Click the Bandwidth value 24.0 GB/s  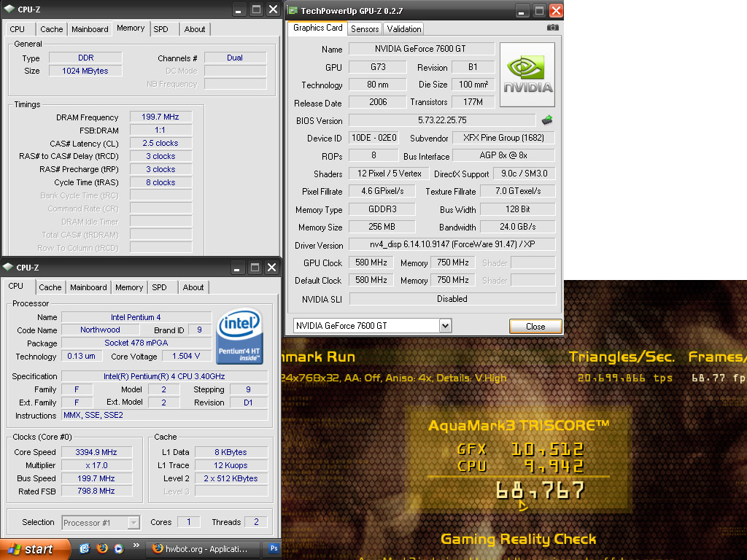click(517, 227)
